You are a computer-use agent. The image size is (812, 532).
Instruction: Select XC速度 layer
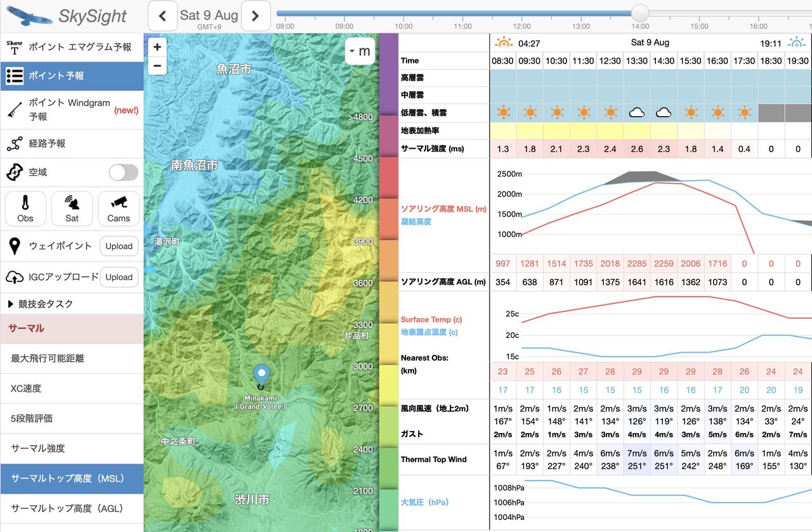(72, 389)
